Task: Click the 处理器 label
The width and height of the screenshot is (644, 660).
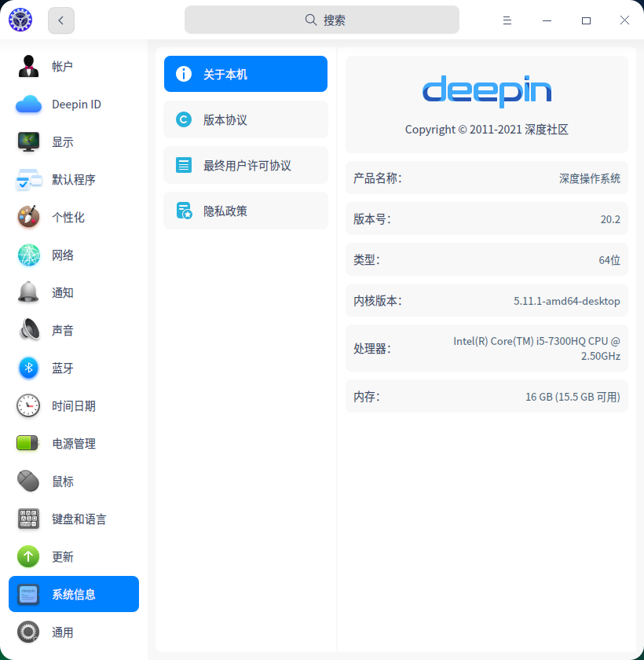Action: 371,349
